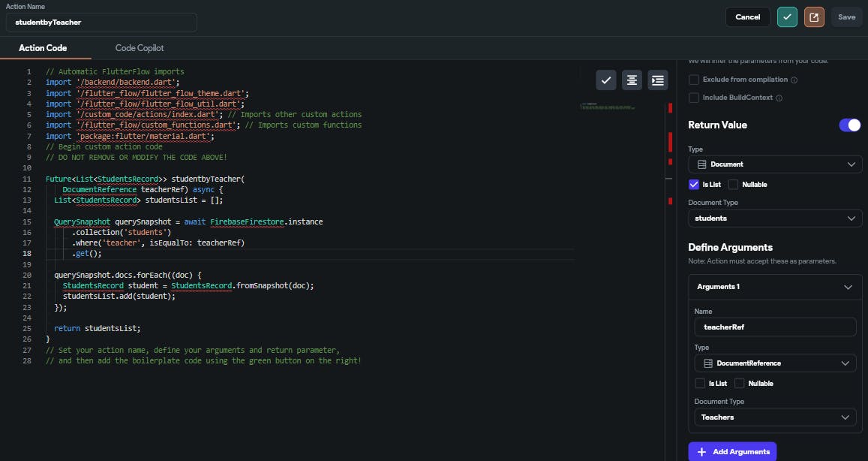Click info icon beside Include BuildContext
The height and width of the screenshot is (461, 868).
click(x=779, y=98)
